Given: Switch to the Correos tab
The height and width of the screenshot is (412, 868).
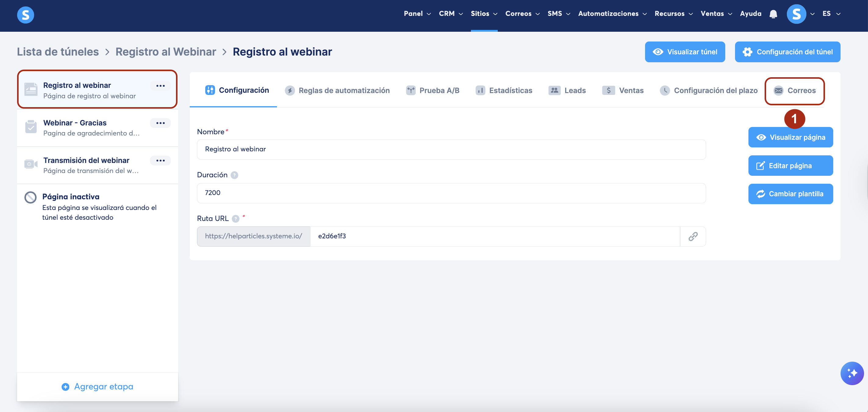Looking at the screenshot, I should click(794, 91).
